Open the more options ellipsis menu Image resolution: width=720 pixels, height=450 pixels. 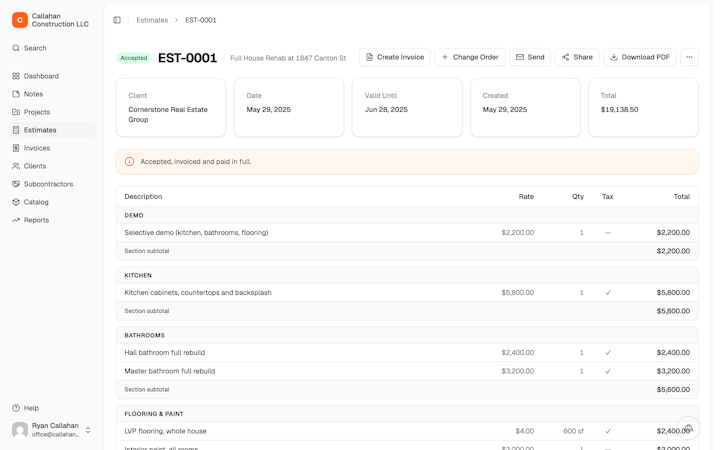pyautogui.click(x=689, y=57)
